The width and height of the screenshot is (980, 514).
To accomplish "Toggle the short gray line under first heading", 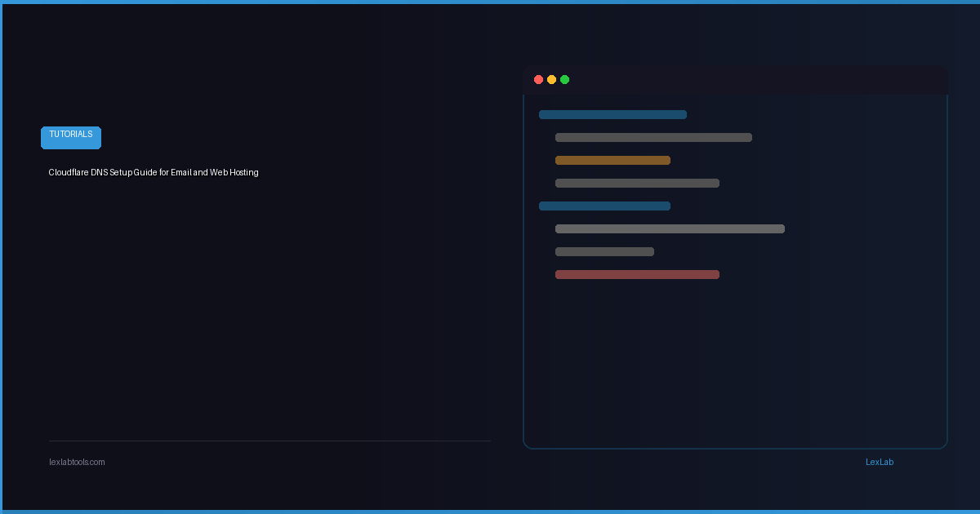I will [653, 137].
